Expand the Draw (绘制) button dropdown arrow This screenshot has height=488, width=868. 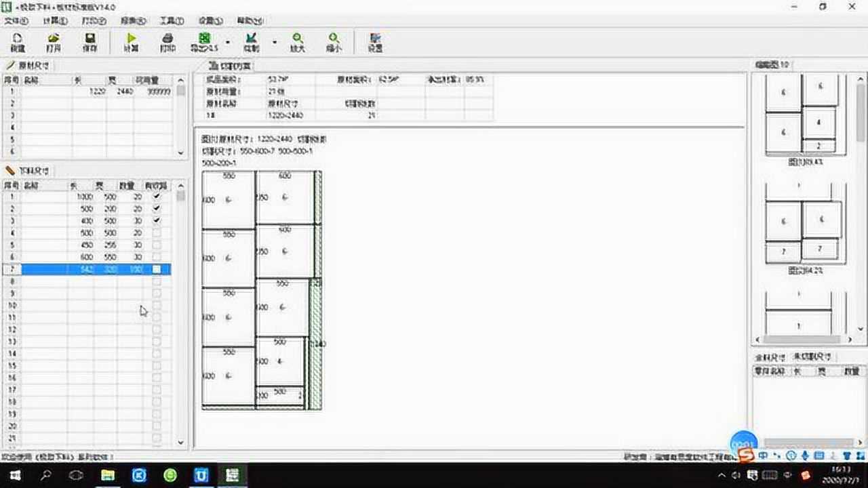coord(275,42)
